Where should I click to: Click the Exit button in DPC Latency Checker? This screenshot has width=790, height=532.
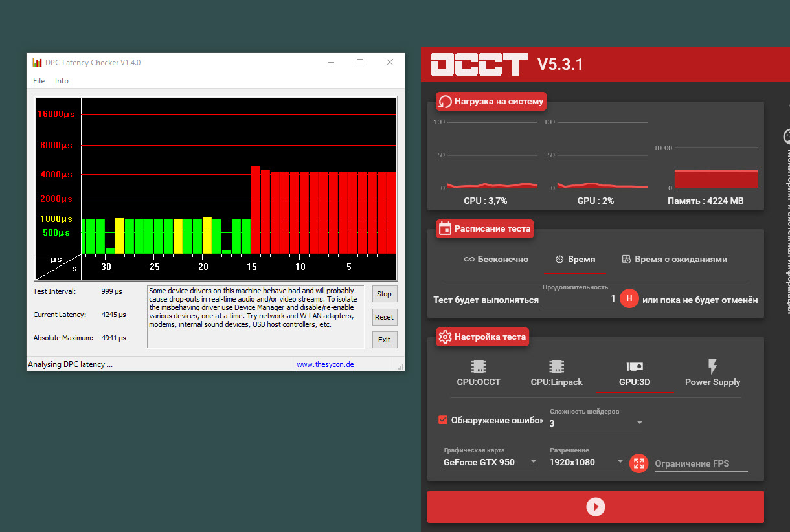click(385, 340)
